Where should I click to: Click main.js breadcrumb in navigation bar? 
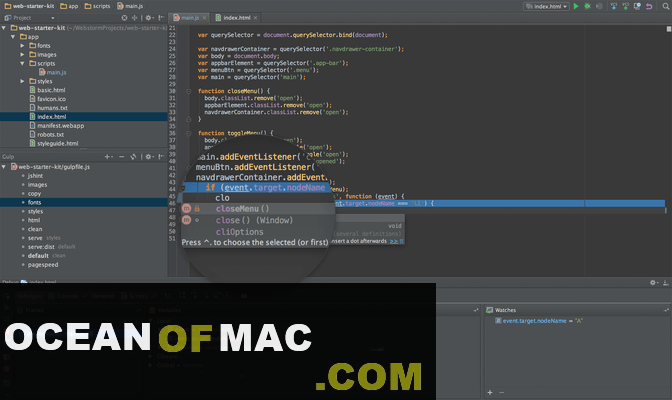(x=130, y=6)
